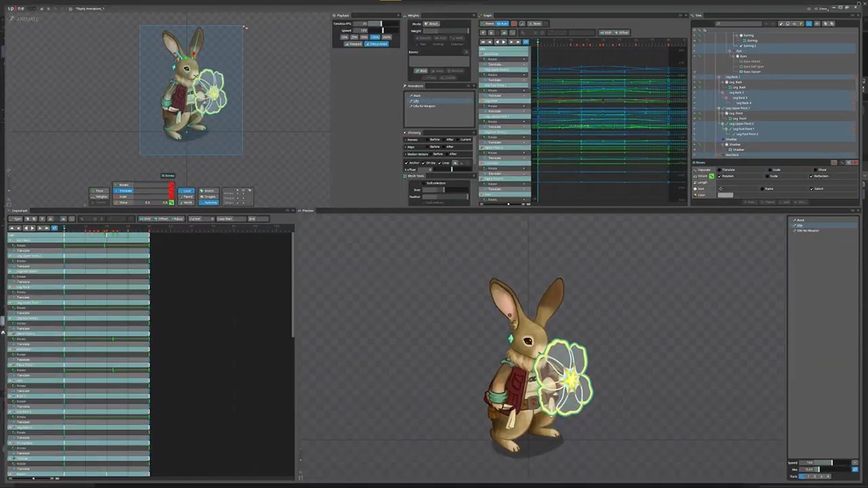Click the Adjust button in Dopesheet
868x488 pixels.
click(177, 219)
